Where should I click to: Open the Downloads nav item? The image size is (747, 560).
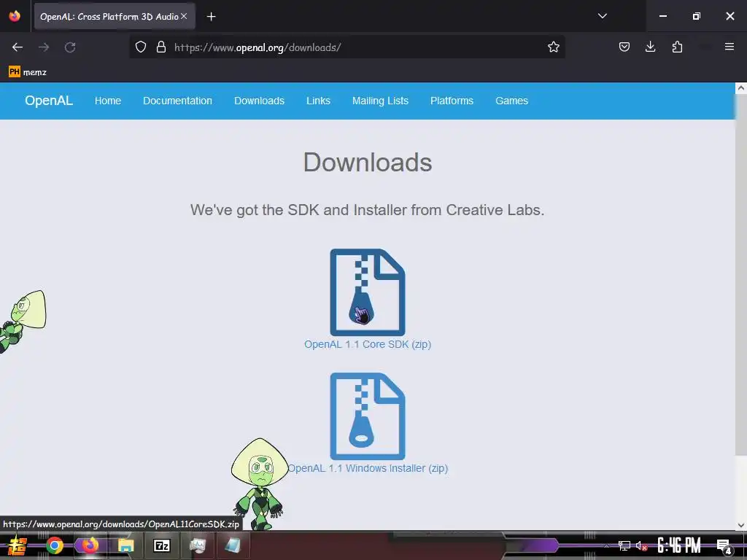tap(259, 101)
